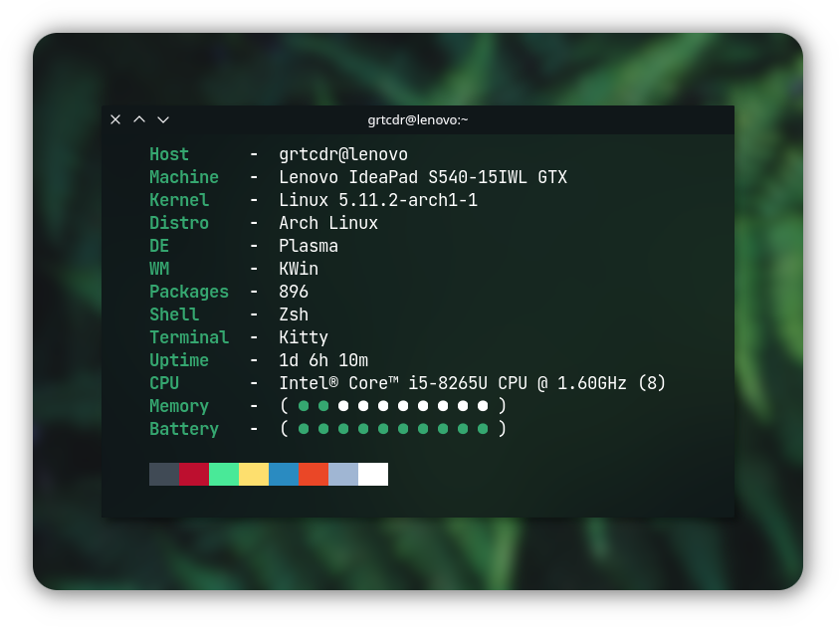Close the terminal window with the X icon
Viewport: 840px width, 627px height.
tap(115, 119)
